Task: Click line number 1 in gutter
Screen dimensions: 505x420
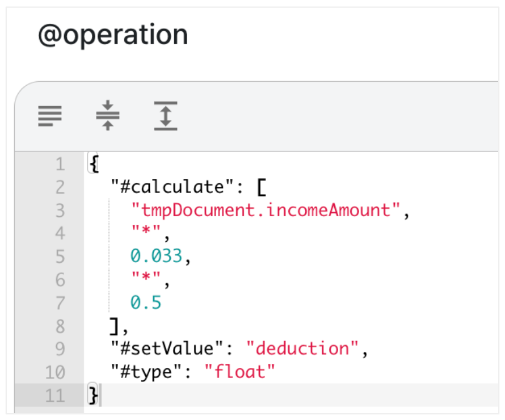Action: tap(60, 164)
